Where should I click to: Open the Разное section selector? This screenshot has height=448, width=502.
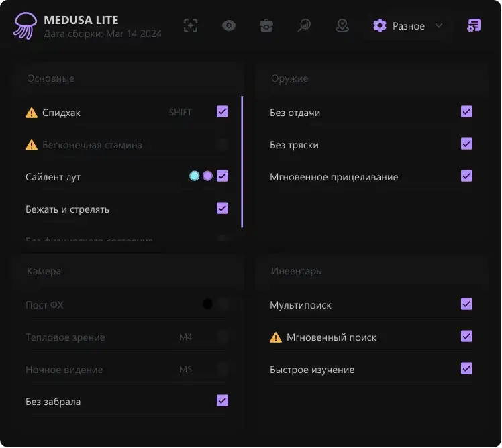point(407,26)
